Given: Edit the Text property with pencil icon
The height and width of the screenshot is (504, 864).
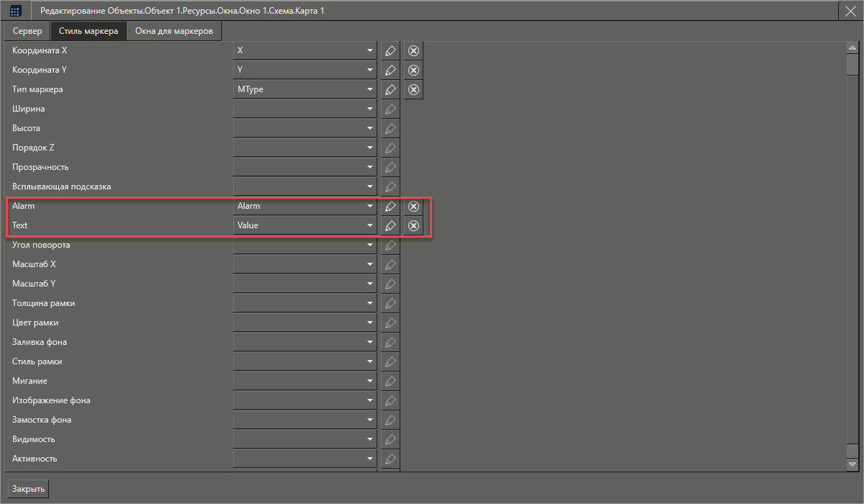Looking at the screenshot, I should point(390,225).
